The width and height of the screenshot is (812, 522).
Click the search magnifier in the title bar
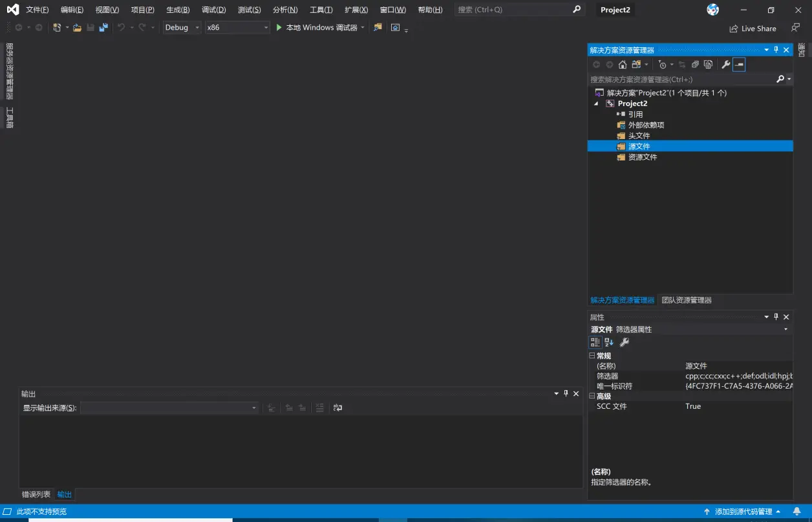(577, 10)
